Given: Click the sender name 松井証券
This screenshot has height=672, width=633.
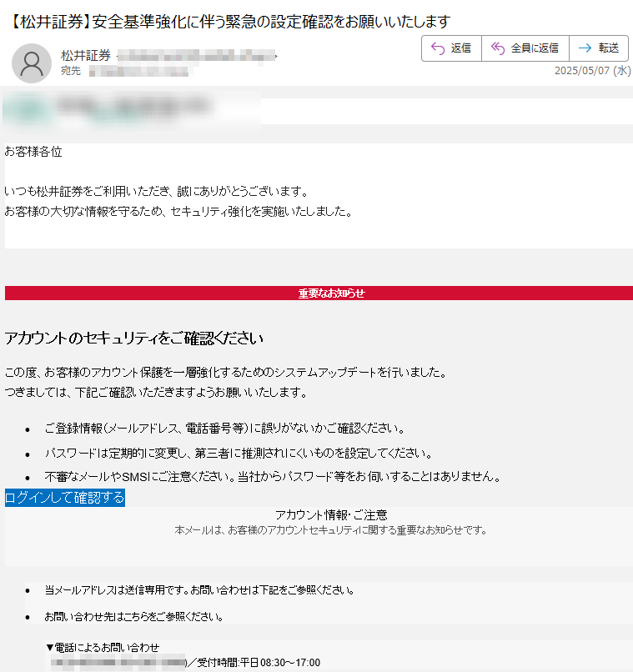Looking at the screenshot, I should tap(86, 55).
